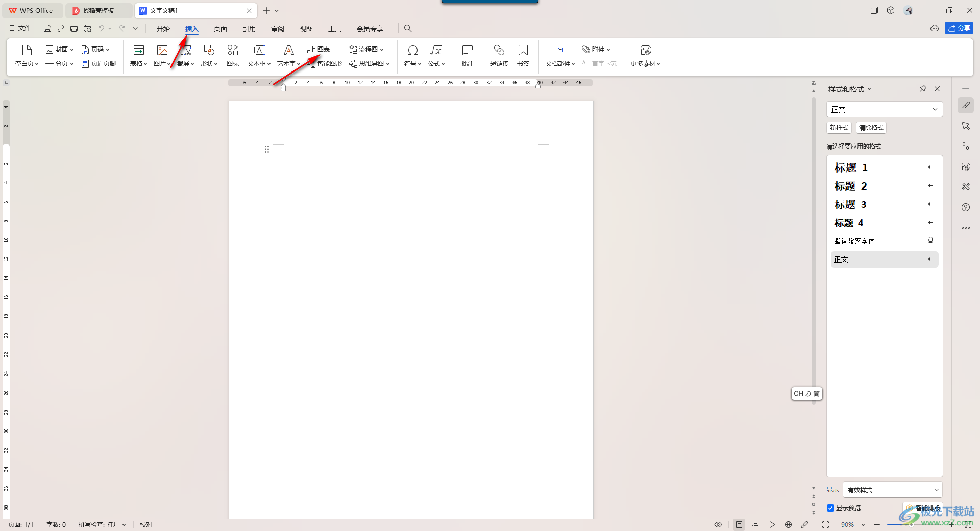Viewport: 980px width, 531px height.
Task: Insert a blank page using 空白页
Action: pos(27,56)
